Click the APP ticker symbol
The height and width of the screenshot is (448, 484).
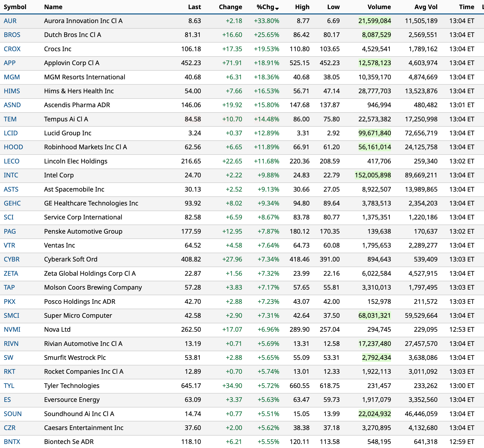pos(10,63)
